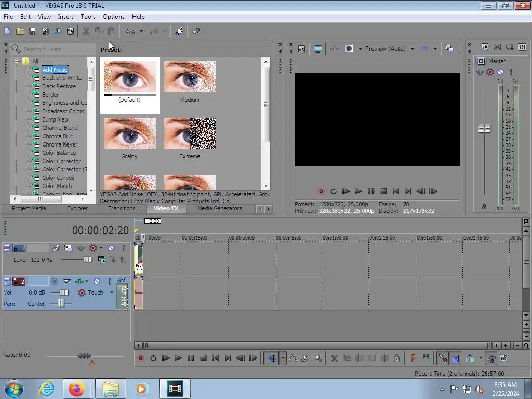Open the Edit menu
Viewport: 532px width, 399px height.
[x=25, y=17]
